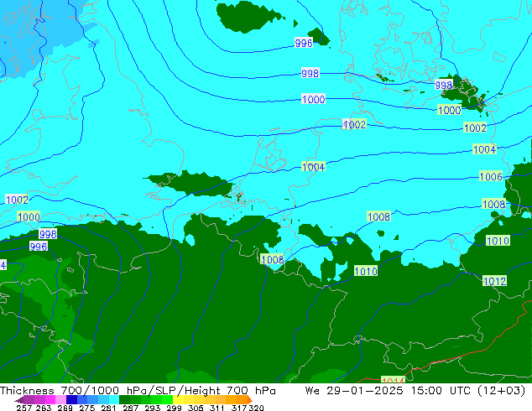This screenshot has height=411, width=532.
Task: Select the 998 label directly below the top 996
Action: (x=310, y=73)
